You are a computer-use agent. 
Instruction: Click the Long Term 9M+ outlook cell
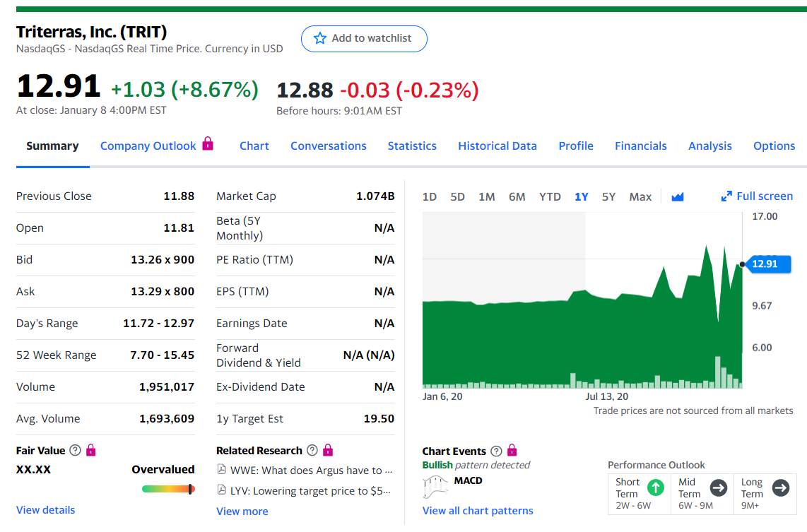point(765,494)
